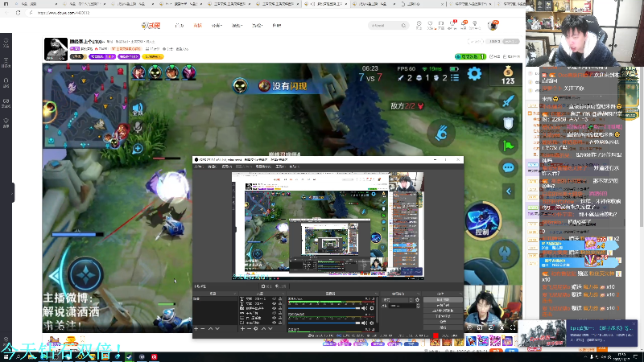
Task: Open the 编辑 menu in OBS
Action: tap(213, 167)
